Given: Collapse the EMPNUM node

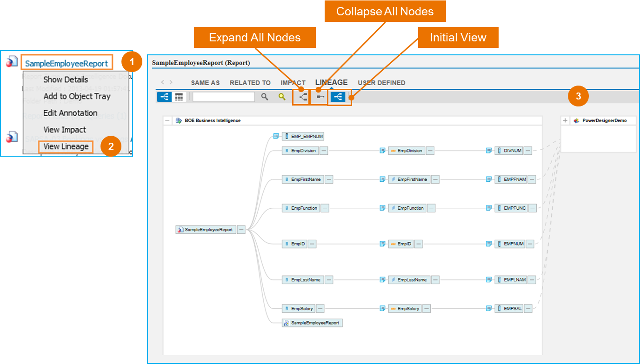Looking at the screenshot, I should 530,244.
